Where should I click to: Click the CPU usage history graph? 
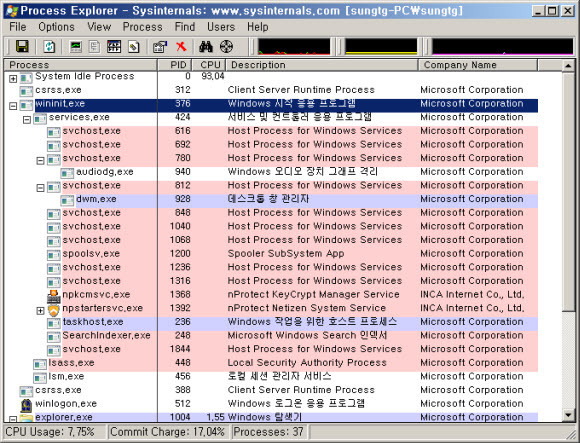click(294, 47)
